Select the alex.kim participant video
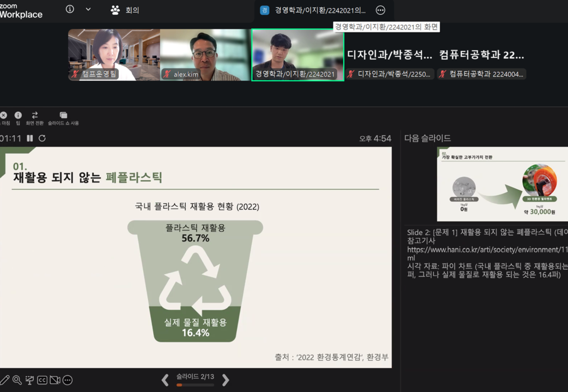Viewport: 568px width, 392px height. (205, 55)
